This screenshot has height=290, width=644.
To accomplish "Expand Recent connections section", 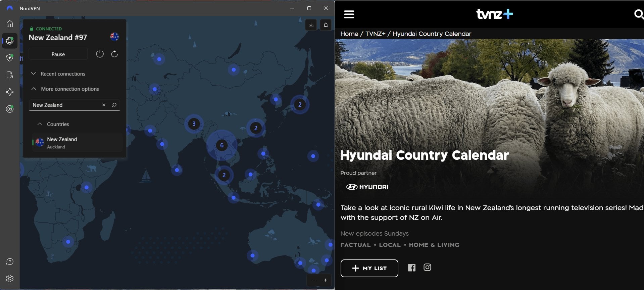I will point(58,74).
